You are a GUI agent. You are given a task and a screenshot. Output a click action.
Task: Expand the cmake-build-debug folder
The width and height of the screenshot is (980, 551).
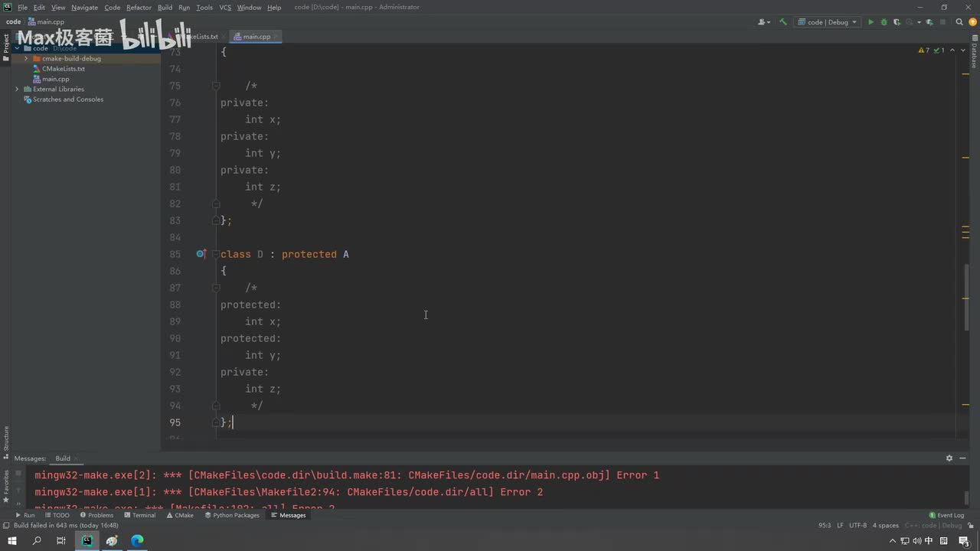click(26, 59)
